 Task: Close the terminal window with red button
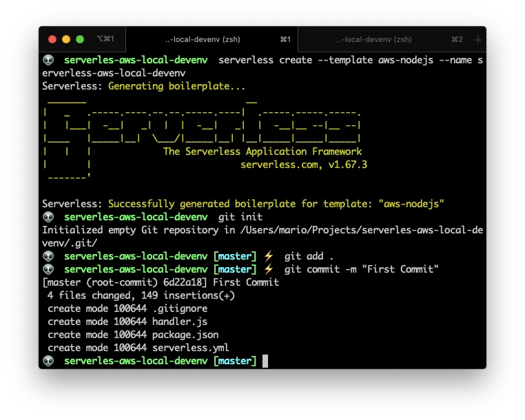(x=52, y=39)
